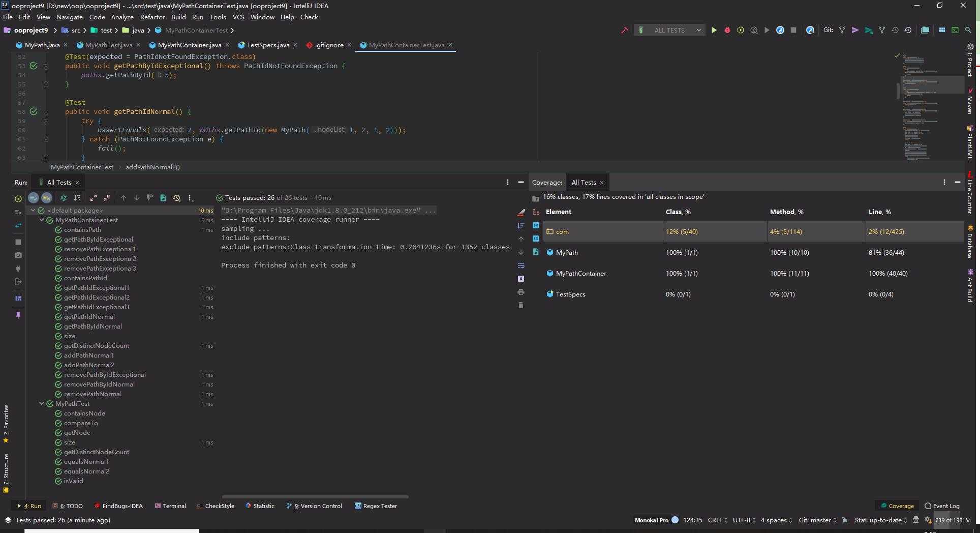Collapse the MyPathTest tree node
This screenshot has width=980, height=533.
tap(42, 404)
